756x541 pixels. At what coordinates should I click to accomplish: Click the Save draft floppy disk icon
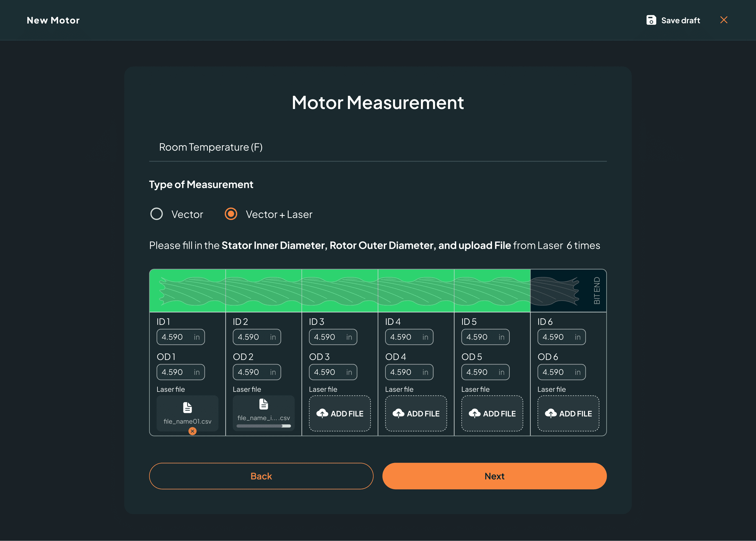click(x=651, y=20)
